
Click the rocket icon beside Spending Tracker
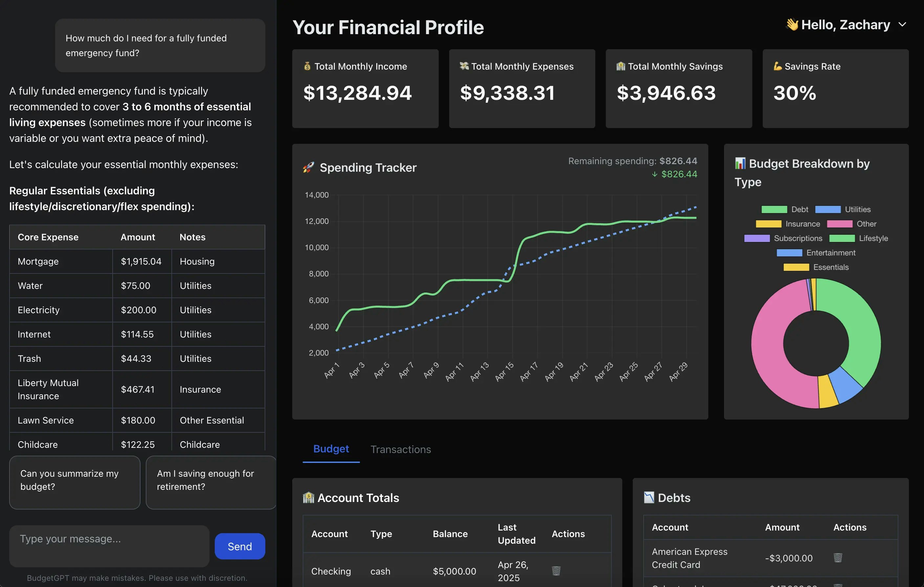[x=308, y=167]
